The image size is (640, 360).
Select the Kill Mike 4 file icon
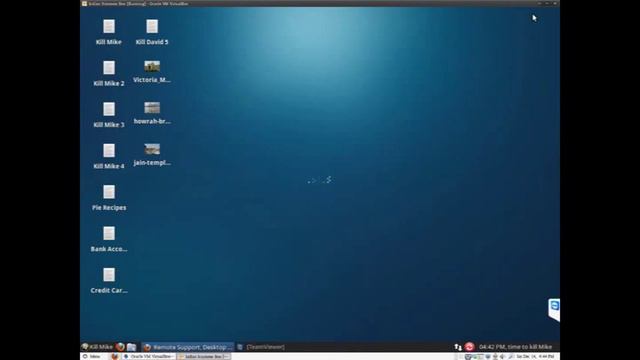tap(109, 151)
